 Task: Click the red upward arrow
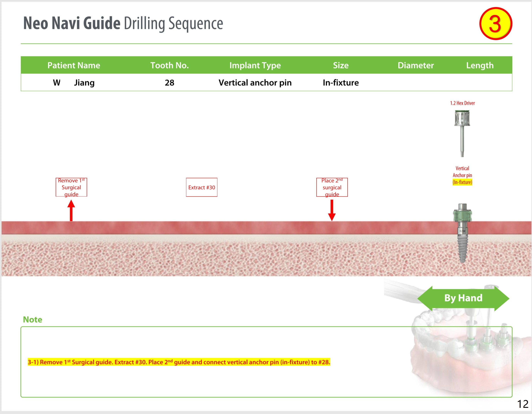point(71,210)
